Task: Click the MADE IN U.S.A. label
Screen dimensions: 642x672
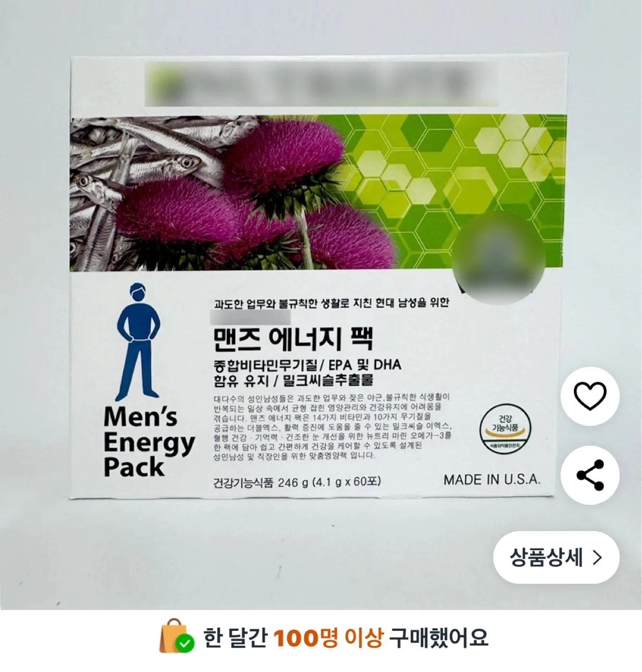Action: pyautogui.click(x=492, y=480)
